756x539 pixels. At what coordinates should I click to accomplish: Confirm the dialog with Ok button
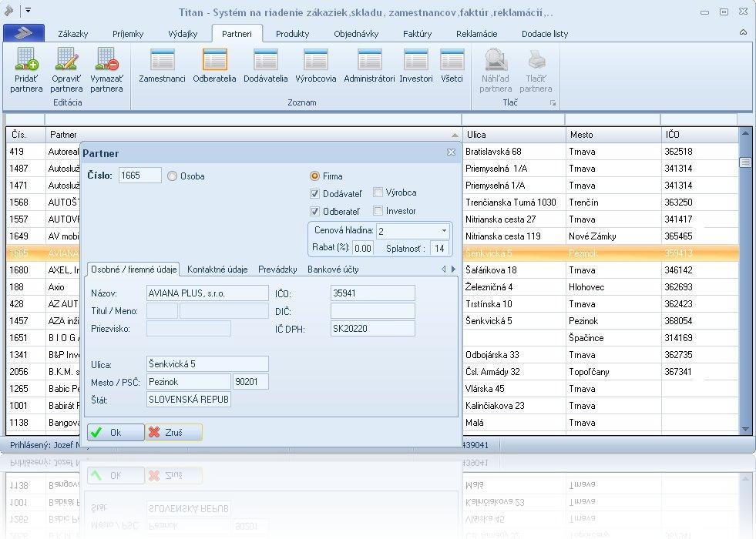(116, 433)
